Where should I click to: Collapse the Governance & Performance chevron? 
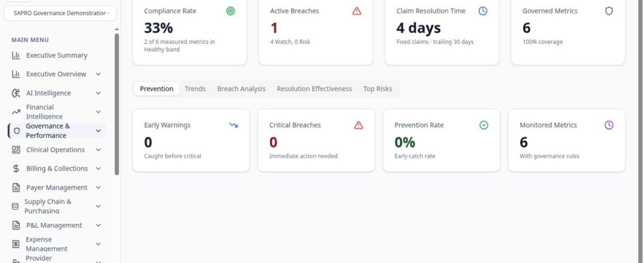click(98, 131)
